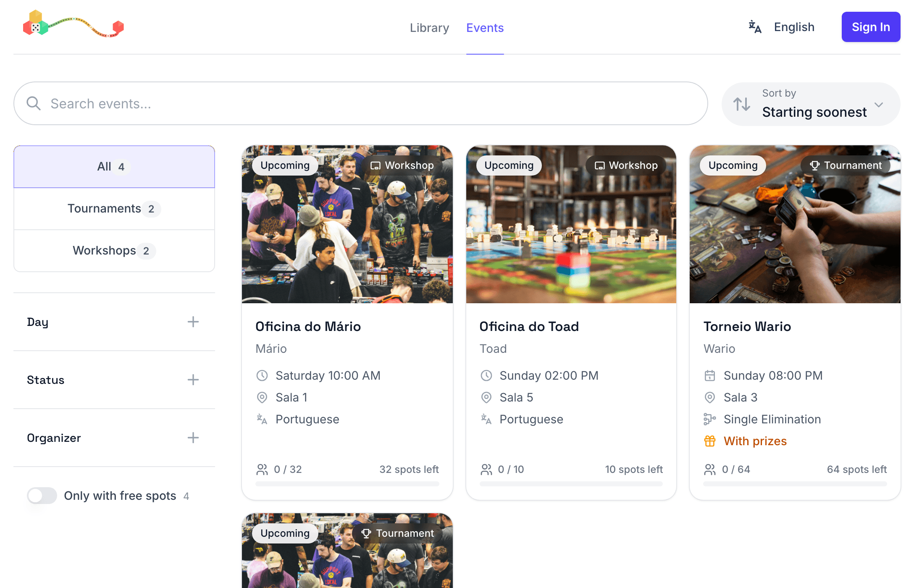The width and height of the screenshot is (914, 588).
Task: Open the English language selector
Action: 782,27
